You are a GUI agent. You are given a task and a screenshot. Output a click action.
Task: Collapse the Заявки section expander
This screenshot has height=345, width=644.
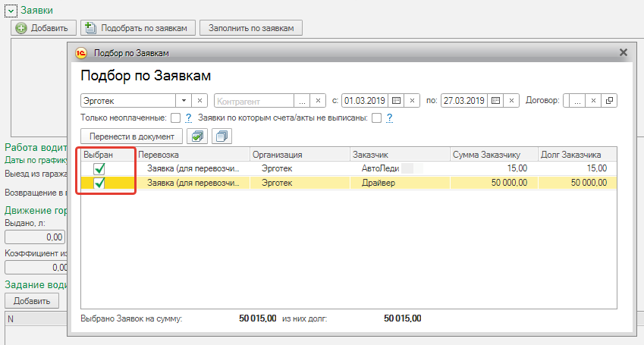point(11,11)
